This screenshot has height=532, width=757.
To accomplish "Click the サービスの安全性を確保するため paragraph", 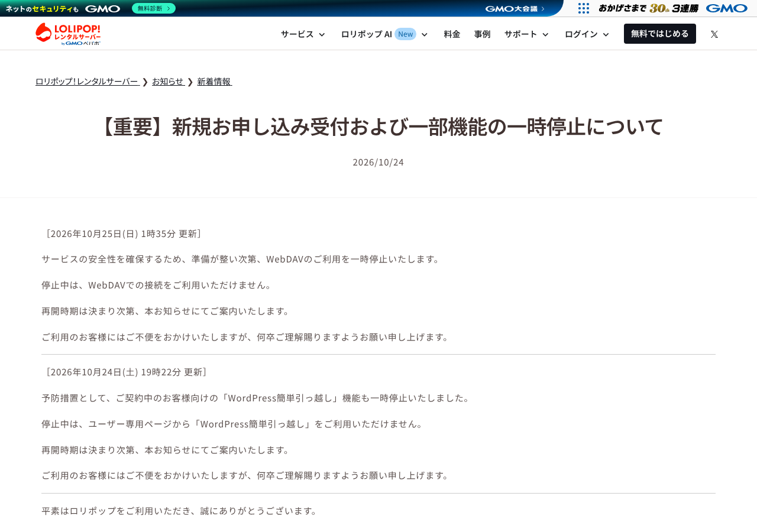I will click(242, 259).
